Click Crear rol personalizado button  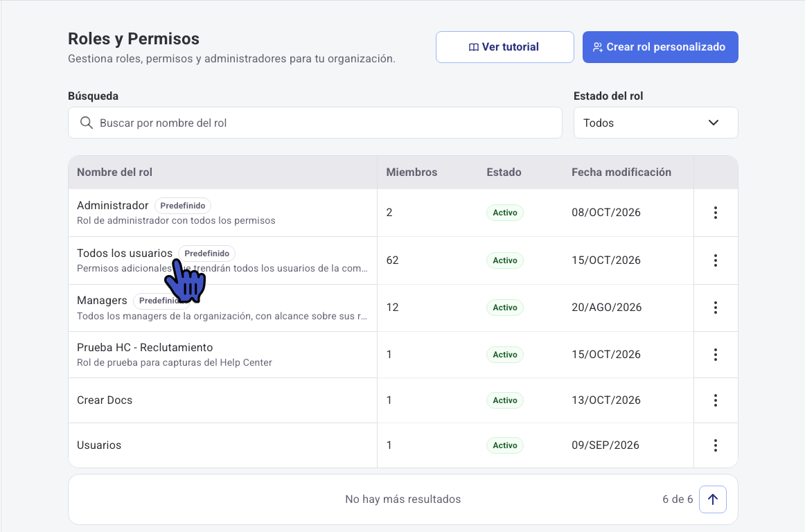pyautogui.click(x=660, y=47)
